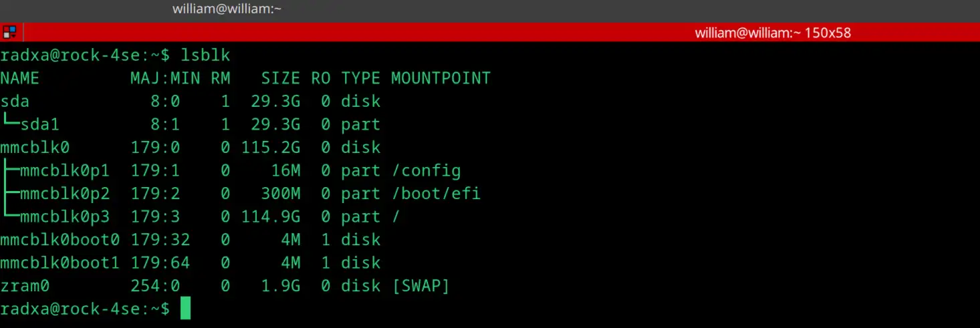The image size is (980, 328).
Task: Select the sda disk name
Action: click(15, 102)
